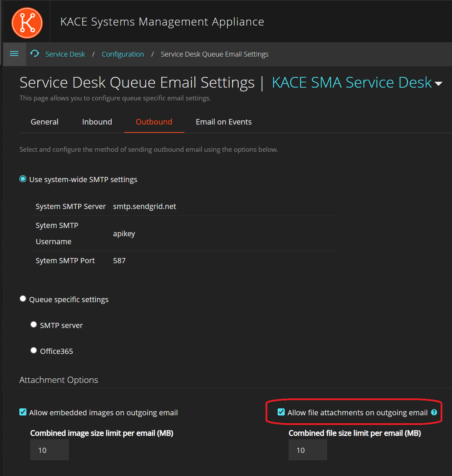Uncheck Allow file attachments on outgoing email
The image size is (452, 476).
pyautogui.click(x=281, y=412)
